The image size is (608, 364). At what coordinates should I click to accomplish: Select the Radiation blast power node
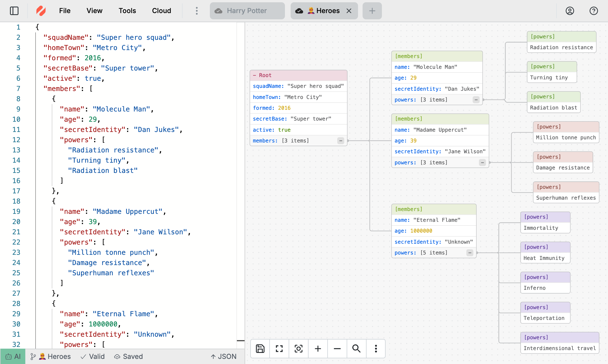(553, 102)
